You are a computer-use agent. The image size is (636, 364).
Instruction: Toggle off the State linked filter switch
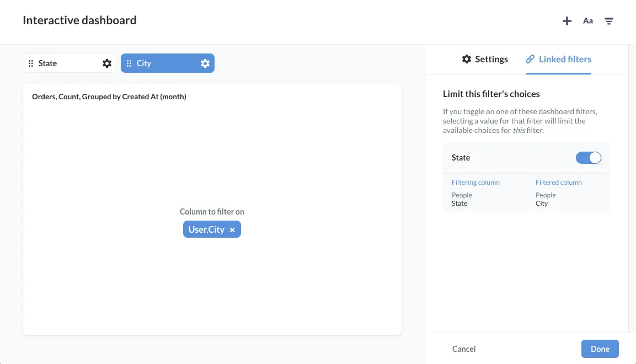(x=588, y=158)
